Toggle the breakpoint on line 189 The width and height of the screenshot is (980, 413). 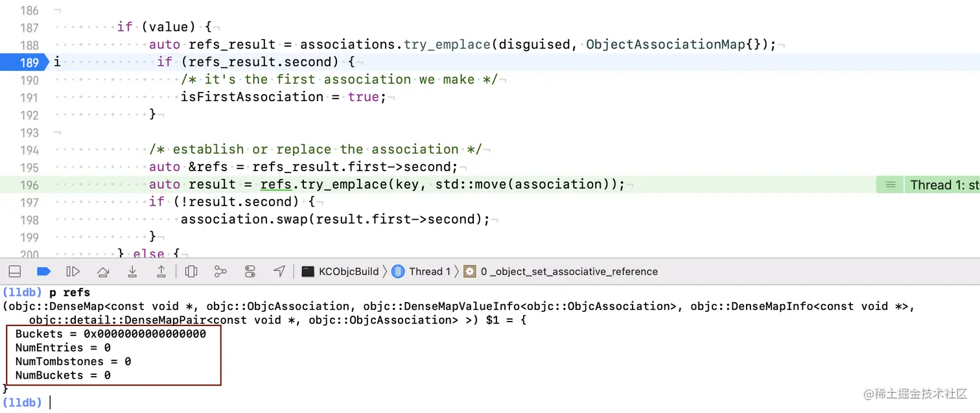(23, 62)
